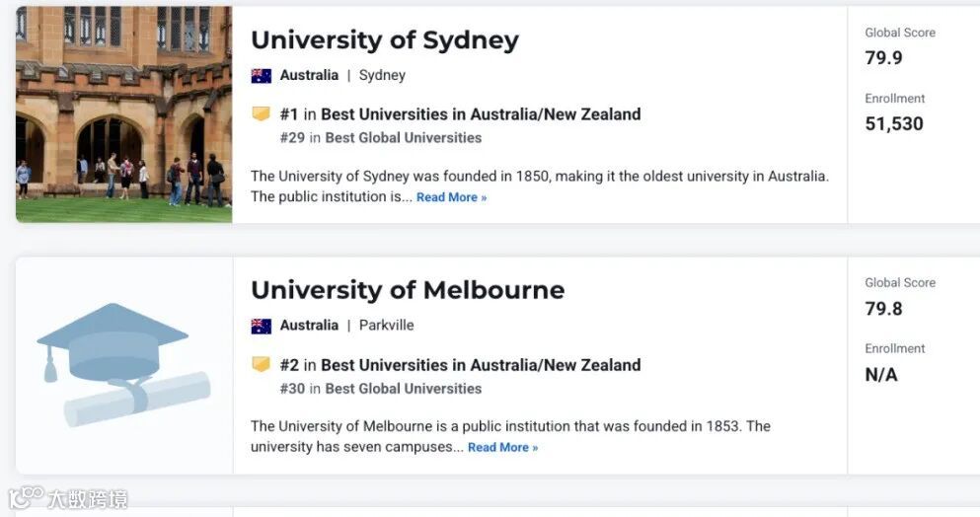Image resolution: width=980 pixels, height=517 pixels.
Task: Click the Australia country label in the Melbourne card
Action: pyautogui.click(x=309, y=325)
